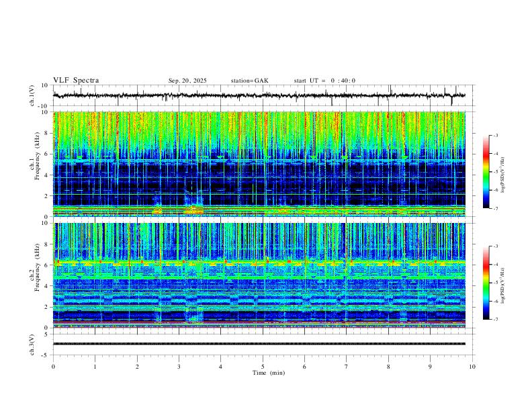The width and height of the screenshot is (532, 411).
Task: Click the ch.1 color bar "log(PSD)(V²/Hz)" label
Action: point(503,175)
